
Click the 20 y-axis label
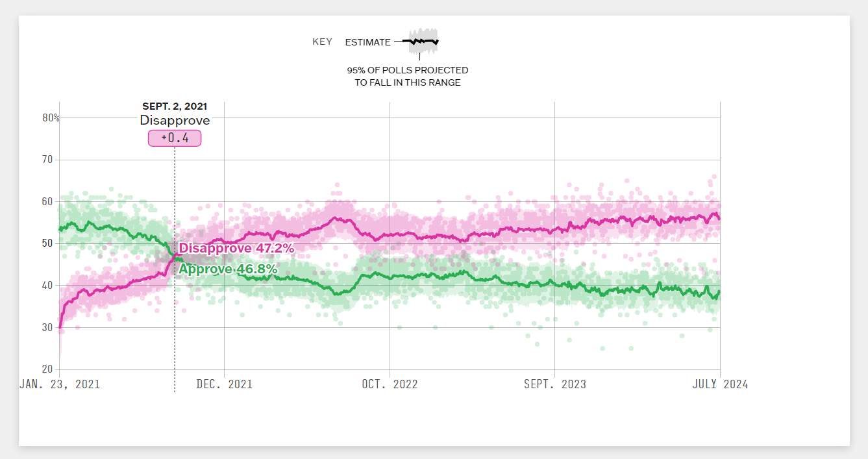click(47, 369)
